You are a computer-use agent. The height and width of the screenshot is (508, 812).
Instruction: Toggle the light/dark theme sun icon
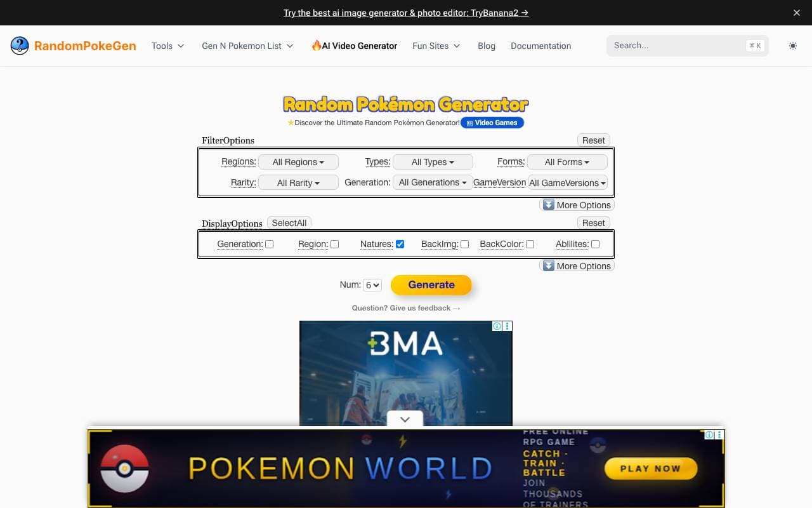tap(793, 46)
